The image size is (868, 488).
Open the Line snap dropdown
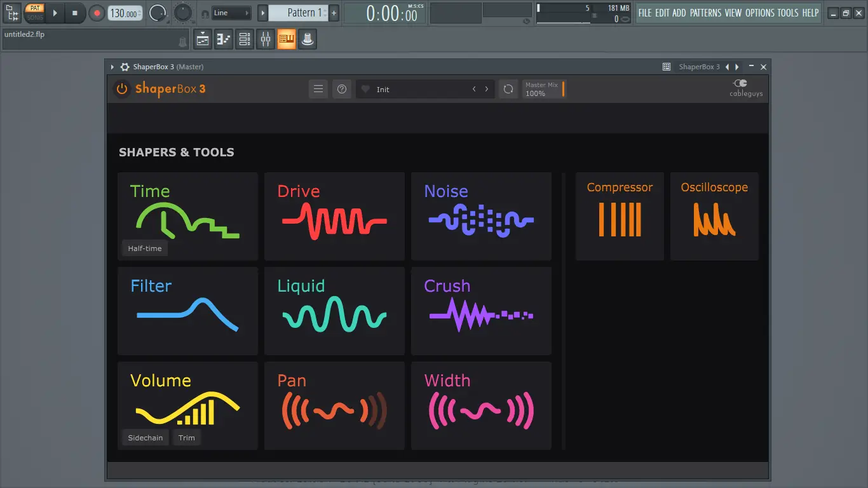pos(231,13)
